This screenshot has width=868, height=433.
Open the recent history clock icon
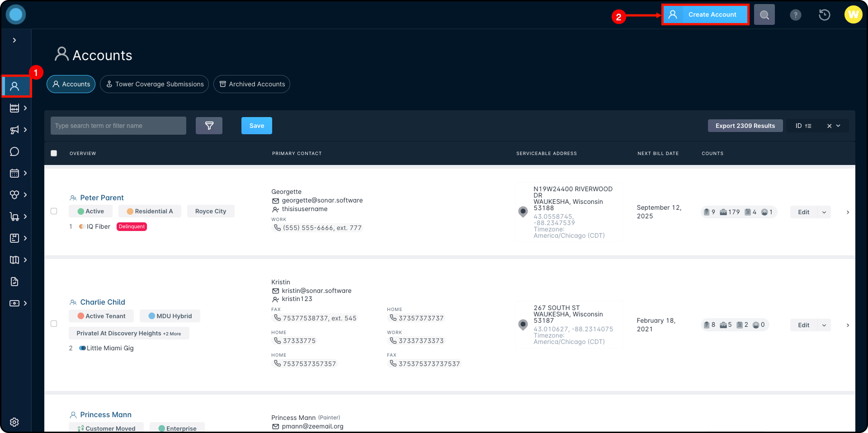click(x=824, y=15)
